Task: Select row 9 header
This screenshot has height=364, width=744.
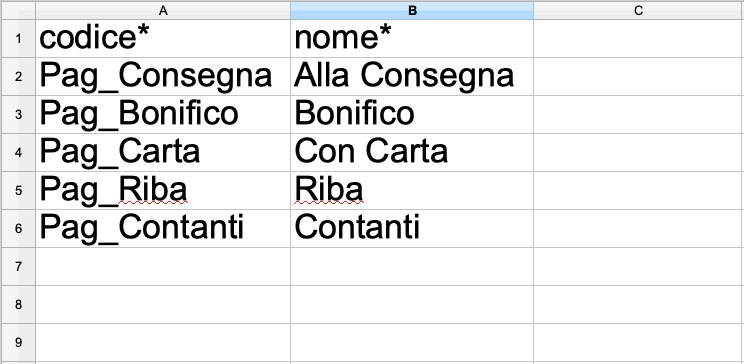Action: tap(18, 342)
